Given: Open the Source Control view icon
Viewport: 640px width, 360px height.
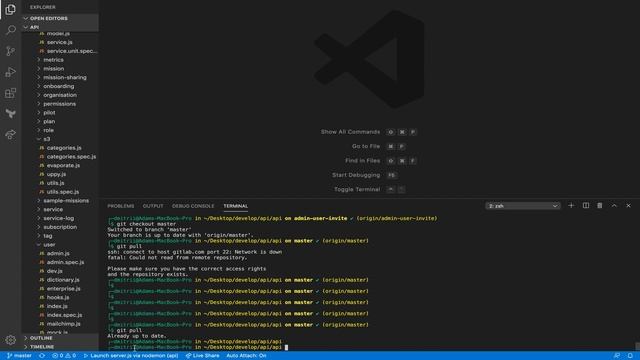Looking at the screenshot, I should click(11, 51).
